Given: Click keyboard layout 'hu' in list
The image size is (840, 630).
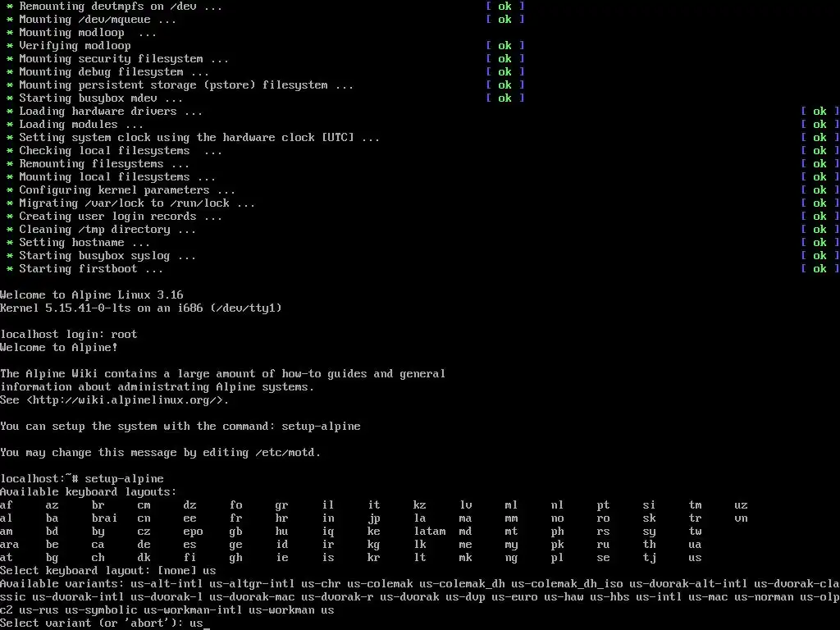Looking at the screenshot, I should coord(282,532).
